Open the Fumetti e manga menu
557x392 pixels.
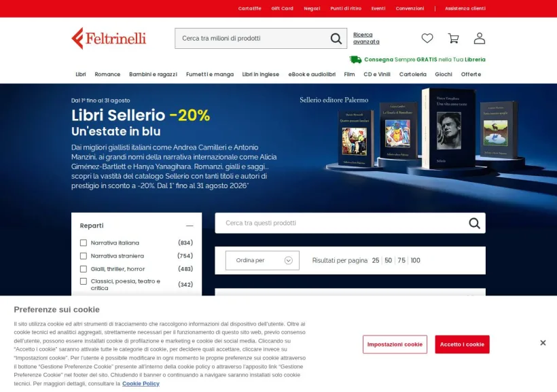click(x=210, y=74)
